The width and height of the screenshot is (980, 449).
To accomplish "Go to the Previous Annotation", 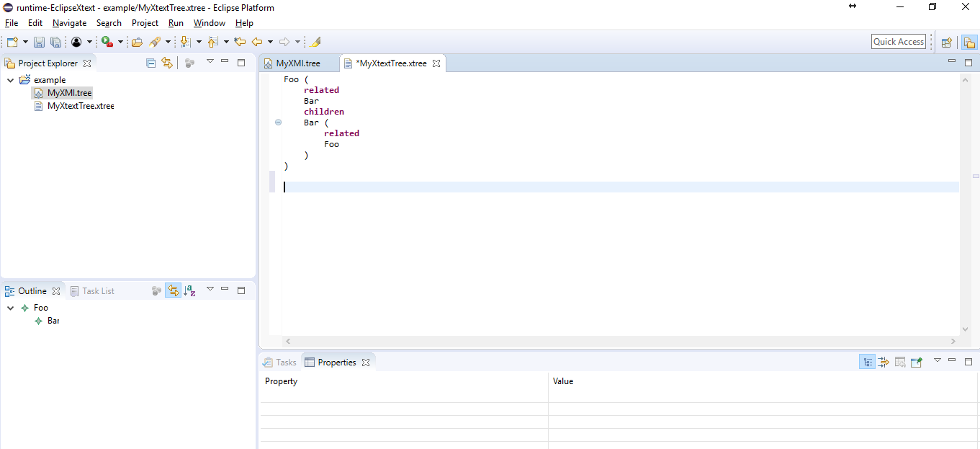I will coord(213,42).
